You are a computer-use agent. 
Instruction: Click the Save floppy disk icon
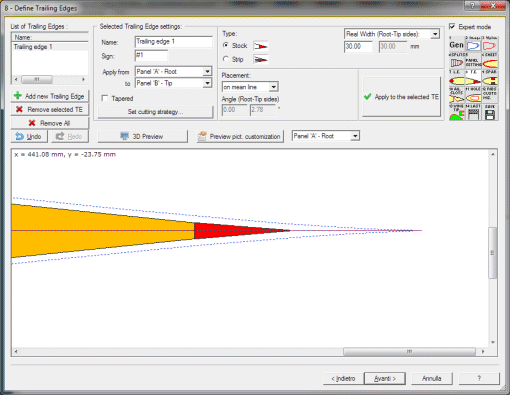pos(490,112)
